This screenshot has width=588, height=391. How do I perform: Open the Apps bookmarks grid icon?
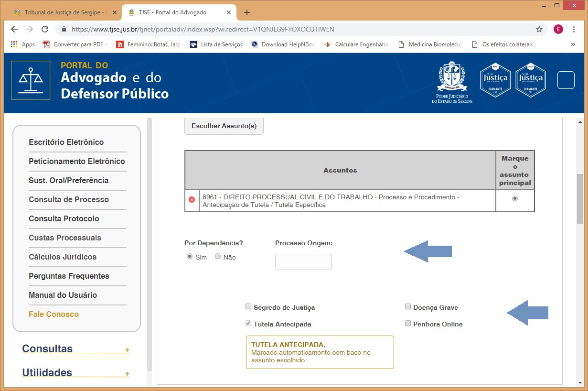tap(14, 44)
